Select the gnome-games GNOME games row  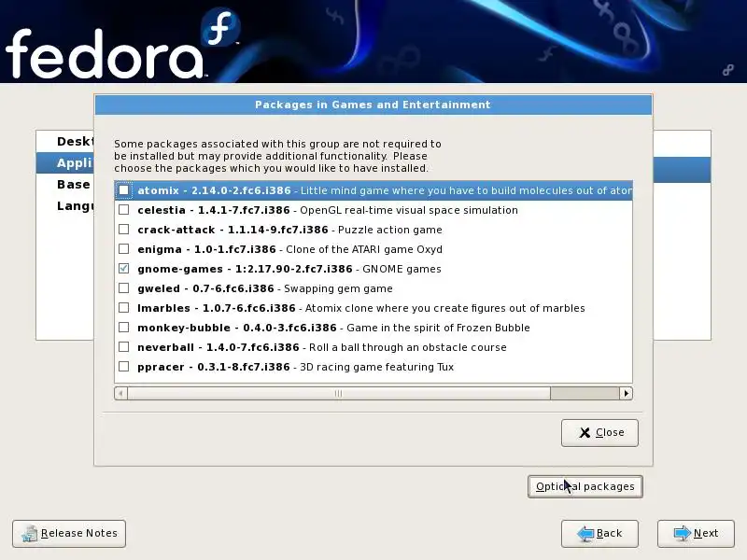click(x=373, y=268)
